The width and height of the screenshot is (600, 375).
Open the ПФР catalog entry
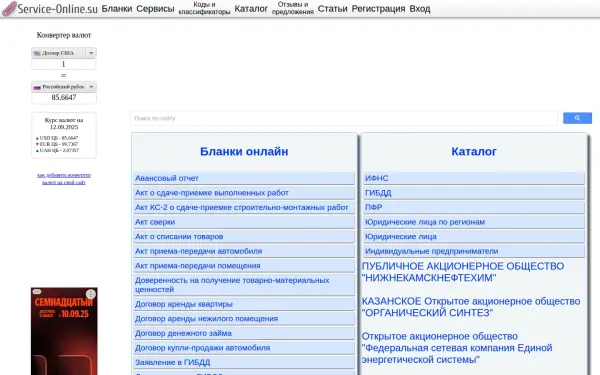pyautogui.click(x=474, y=207)
